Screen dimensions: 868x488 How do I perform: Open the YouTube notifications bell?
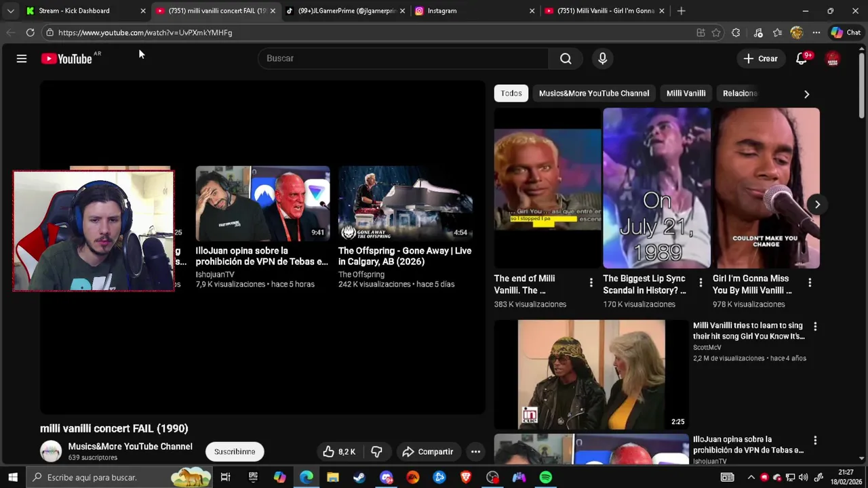[x=802, y=59]
